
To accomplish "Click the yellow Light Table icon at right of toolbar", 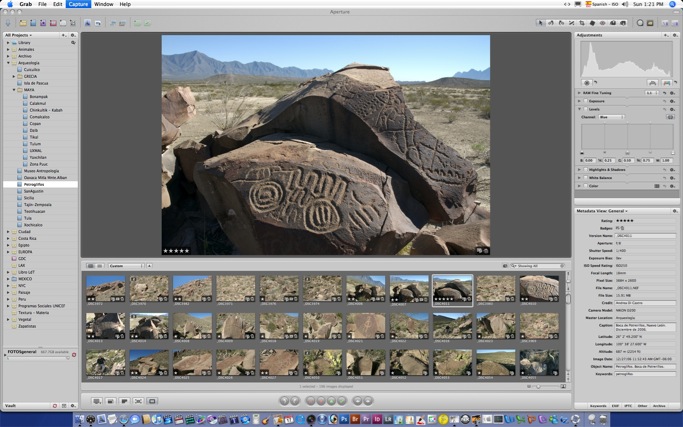I will coord(650,23).
